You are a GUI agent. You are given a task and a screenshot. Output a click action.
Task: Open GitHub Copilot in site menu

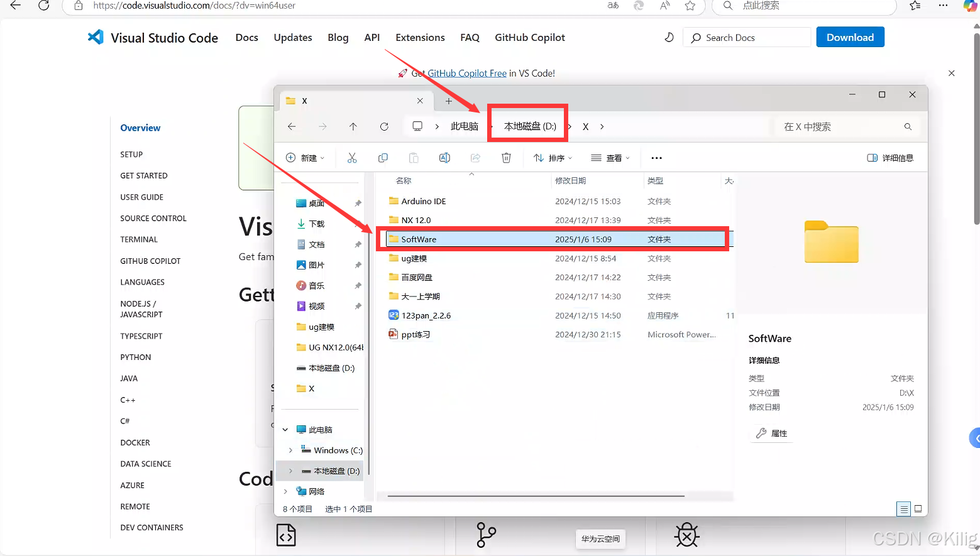pos(530,38)
